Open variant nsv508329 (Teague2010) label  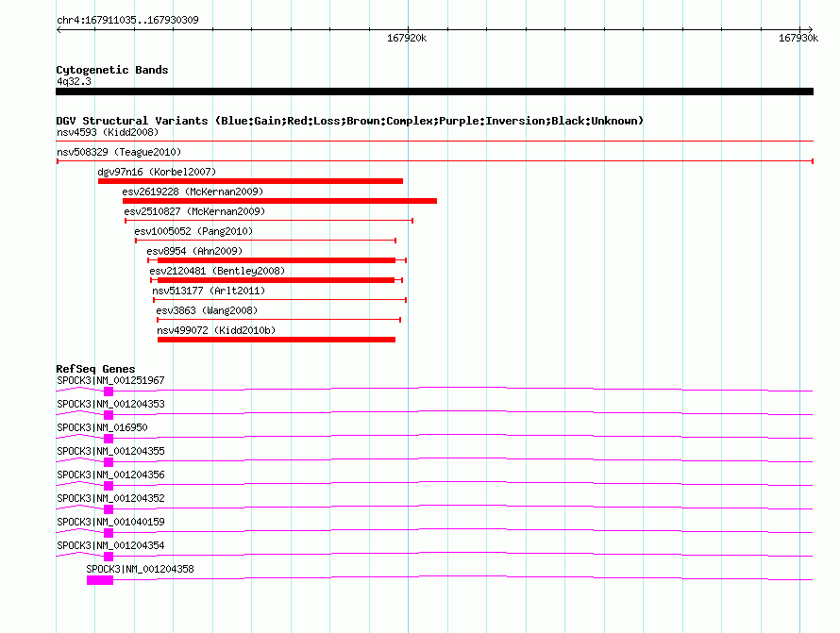coord(119,152)
